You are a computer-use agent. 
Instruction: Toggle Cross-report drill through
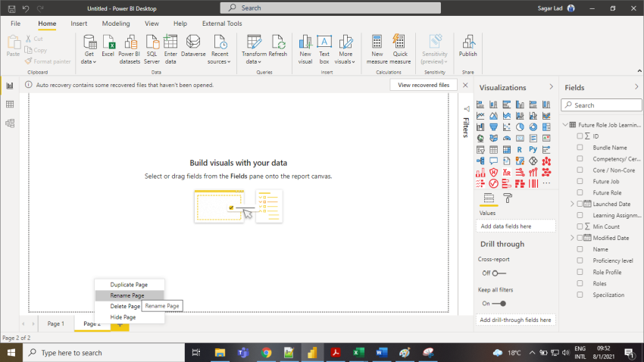tap(499, 273)
